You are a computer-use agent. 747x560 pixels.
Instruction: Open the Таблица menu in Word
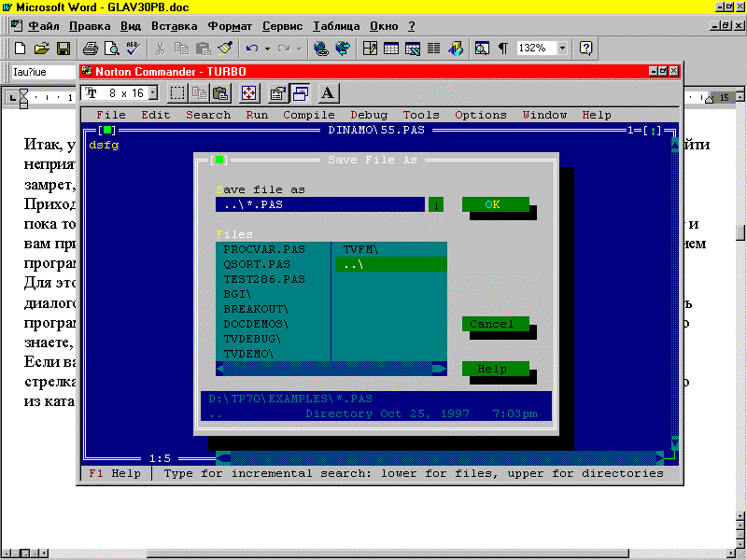point(336,26)
